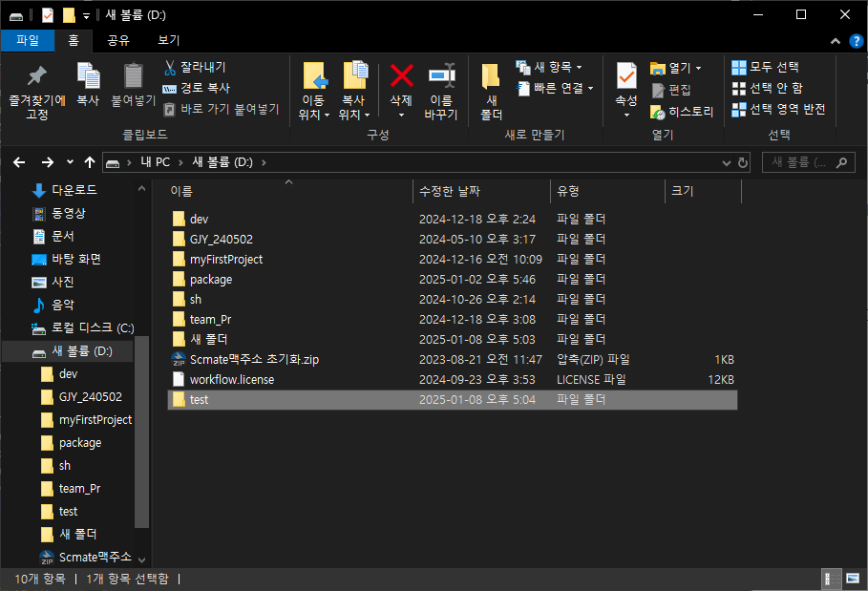Go up one level with the up arrow
The width and height of the screenshot is (868, 591).
(89, 162)
